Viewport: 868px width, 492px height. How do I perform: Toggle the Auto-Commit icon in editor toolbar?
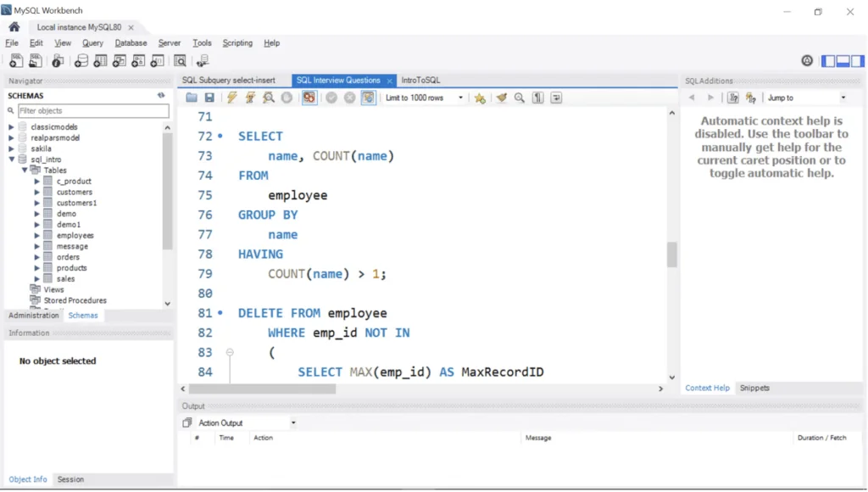point(368,98)
